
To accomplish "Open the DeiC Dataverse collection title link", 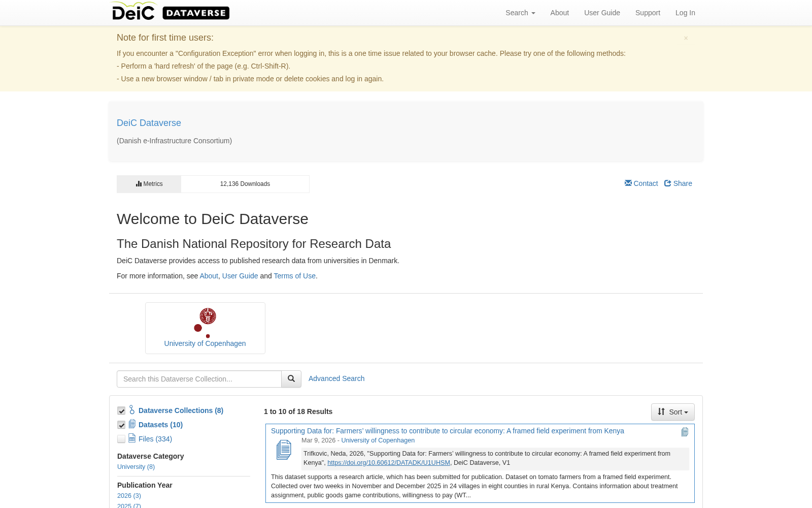I will pyautogui.click(x=149, y=123).
